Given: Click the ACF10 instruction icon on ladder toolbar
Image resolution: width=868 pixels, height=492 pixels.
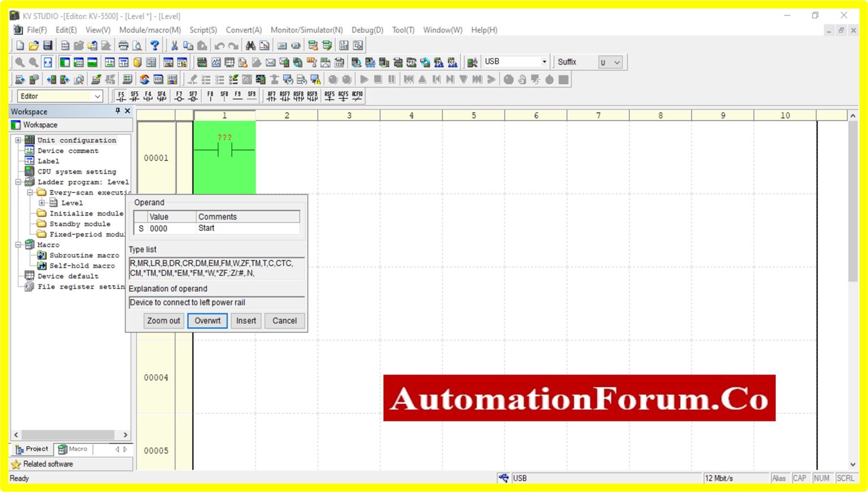Looking at the screenshot, I should 357,96.
